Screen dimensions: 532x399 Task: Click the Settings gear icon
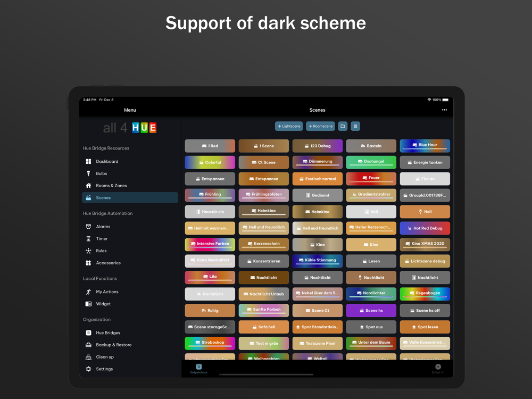(x=88, y=369)
